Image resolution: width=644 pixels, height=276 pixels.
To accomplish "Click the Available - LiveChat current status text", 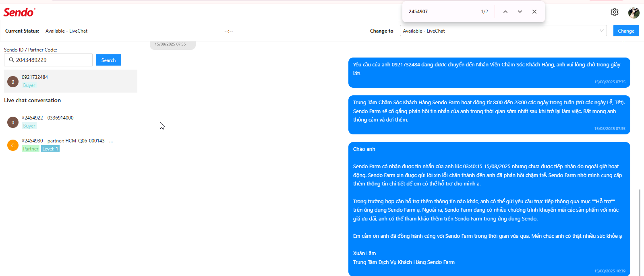I will coord(66,31).
